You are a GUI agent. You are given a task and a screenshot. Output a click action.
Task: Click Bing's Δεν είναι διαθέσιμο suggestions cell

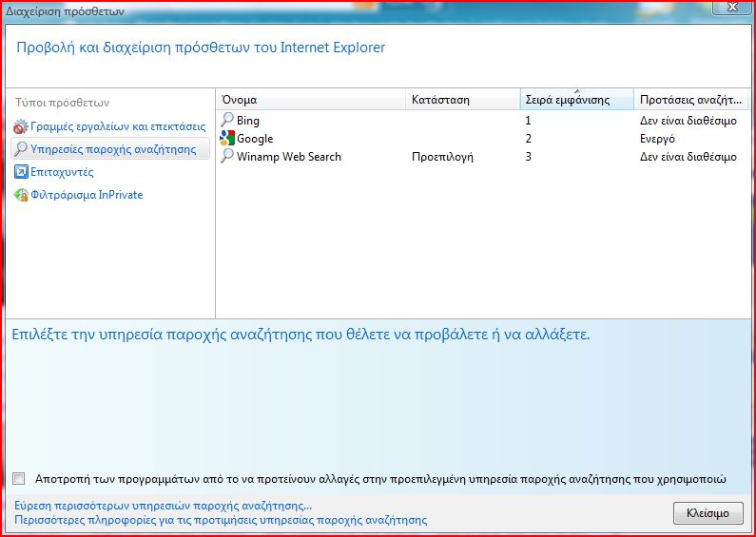point(688,121)
